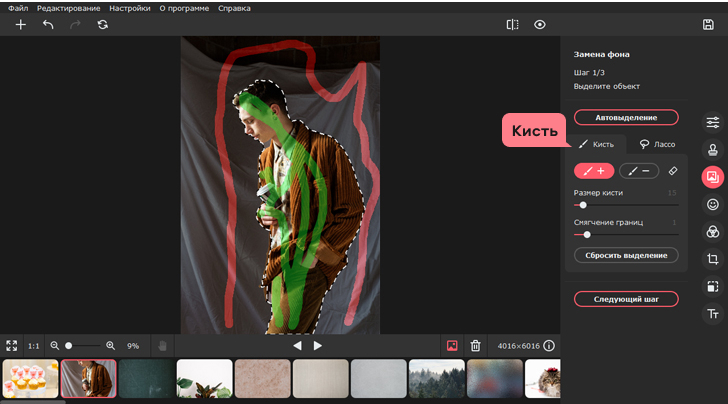This screenshot has width=728, height=404.
Task: Click the Save disk icon
Action: 707,24
